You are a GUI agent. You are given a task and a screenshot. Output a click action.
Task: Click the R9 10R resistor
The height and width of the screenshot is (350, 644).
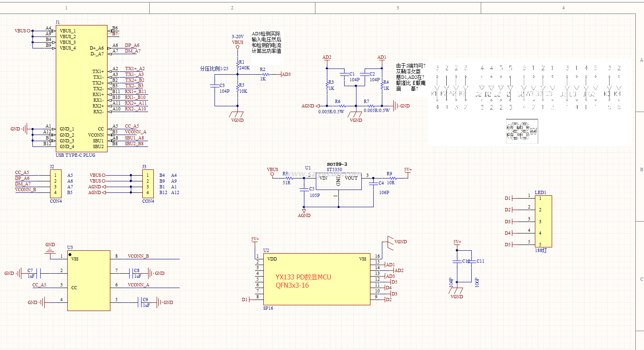tap(393, 178)
